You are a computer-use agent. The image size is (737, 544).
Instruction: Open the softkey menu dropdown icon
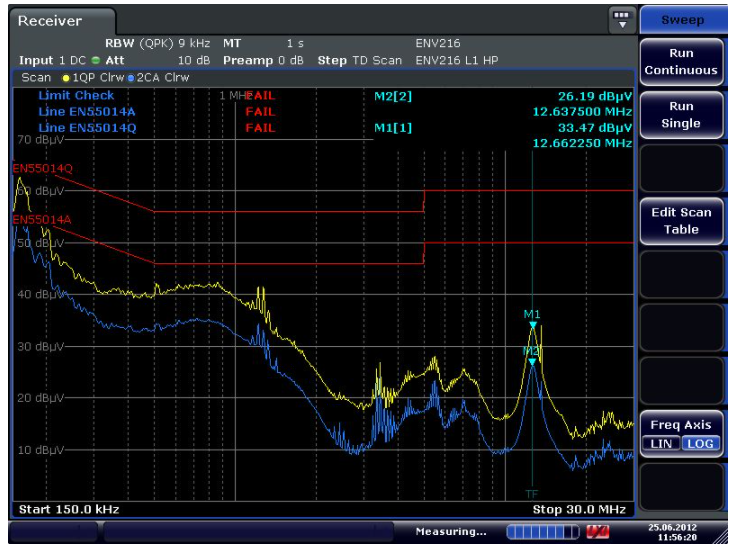pos(622,20)
